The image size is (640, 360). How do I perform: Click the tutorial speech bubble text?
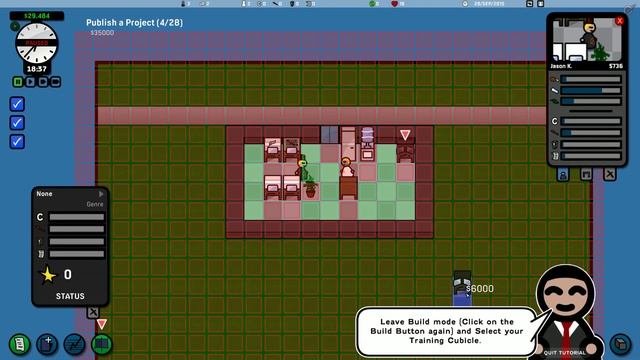tap(447, 331)
